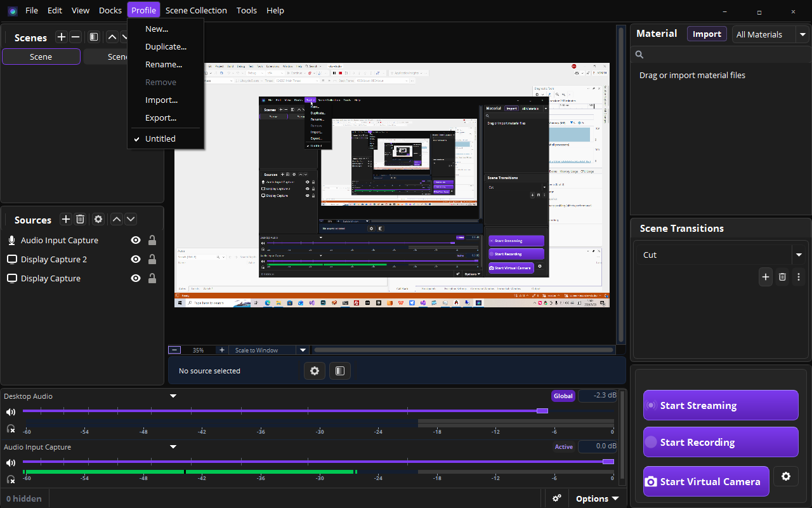The image size is (812, 508).
Task: Open properties gear beside No source selected
Action: 315,371
